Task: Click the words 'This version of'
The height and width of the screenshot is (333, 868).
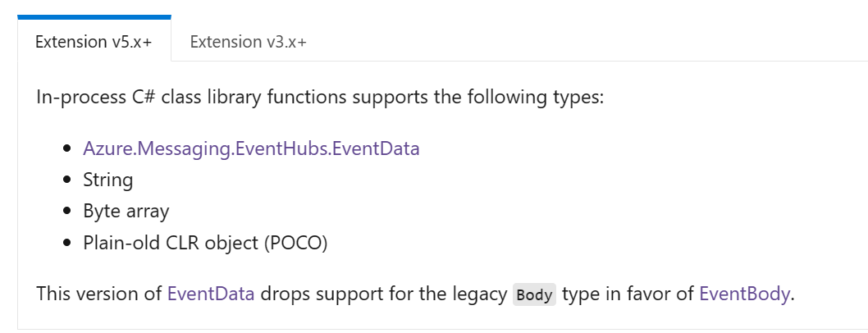Action: click(x=99, y=294)
